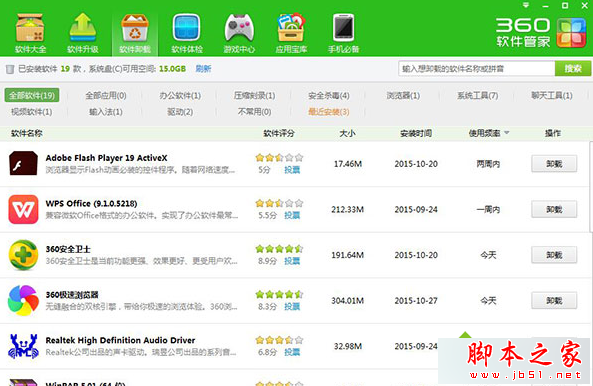Image resolution: width=593 pixels, height=386 pixels.
Task: Vote 投票 for Adobe Flash Player
Action: click(x=292, y=170)
